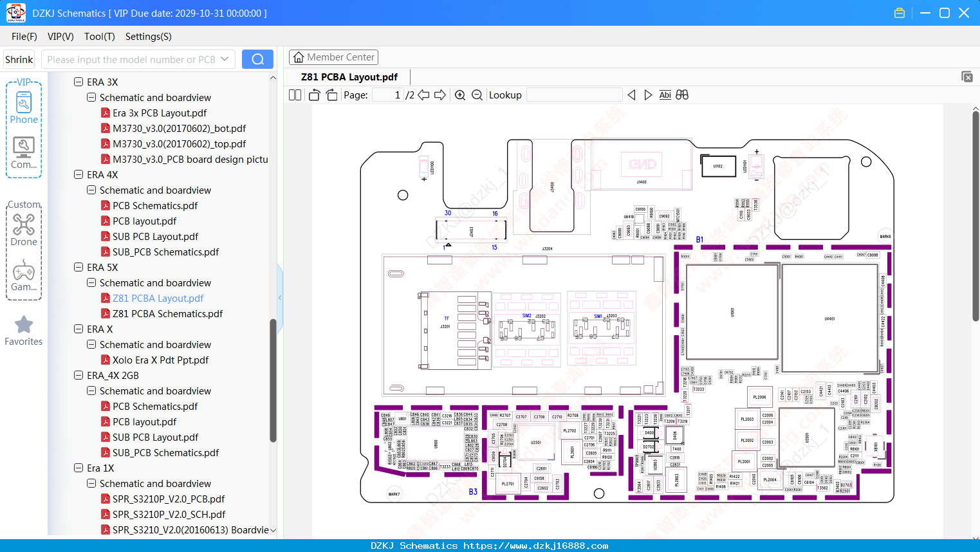
Task: Go to previous page arrow
Action: coord(423,95)
